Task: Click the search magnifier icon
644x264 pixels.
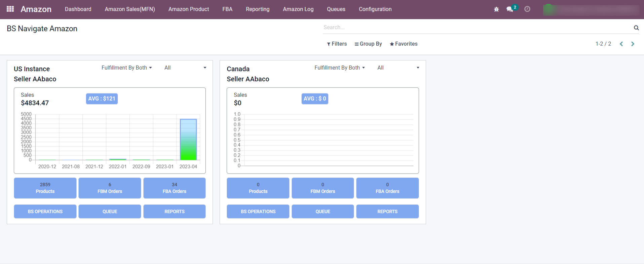Action: [x=636, y=28]
